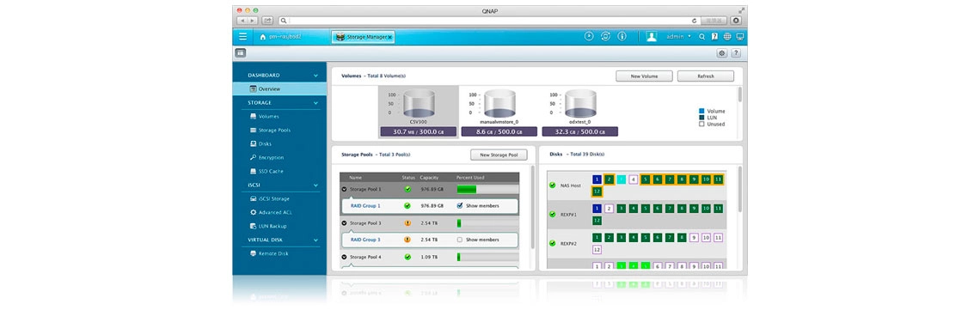Click the Storage Pools list scrollbar
This screenshot has width=980, height=310.
pyautogui.click(x=532, y=206)
